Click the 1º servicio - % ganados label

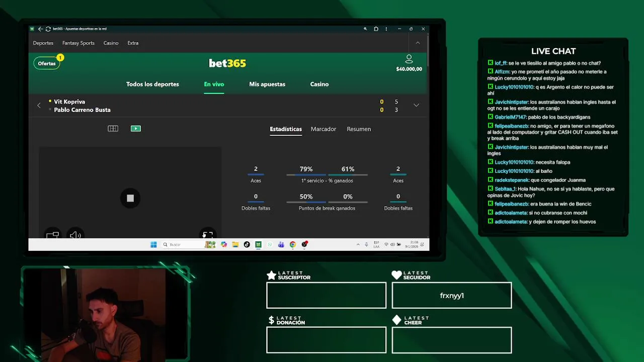tap(327, 180)
